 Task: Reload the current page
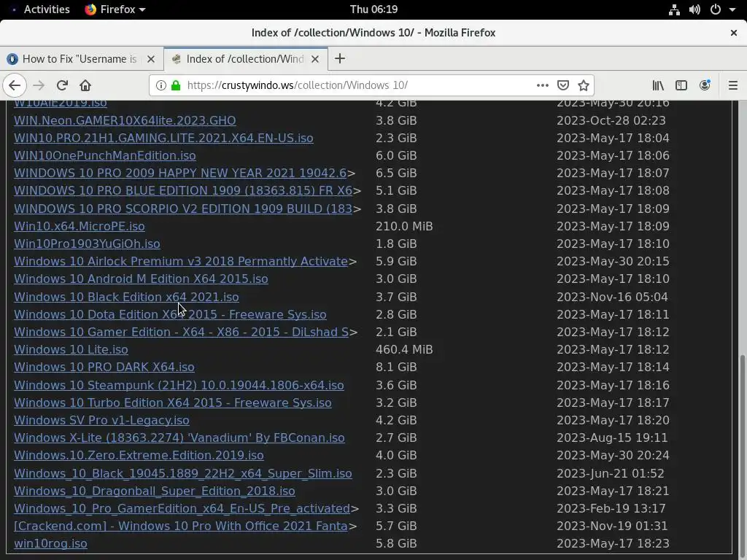point(62,85)
